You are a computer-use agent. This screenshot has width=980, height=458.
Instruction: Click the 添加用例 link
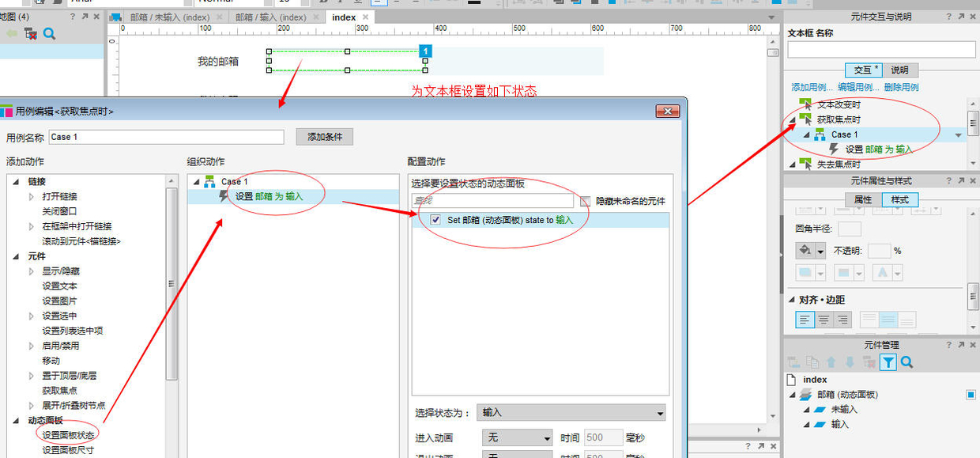[812, 87]
